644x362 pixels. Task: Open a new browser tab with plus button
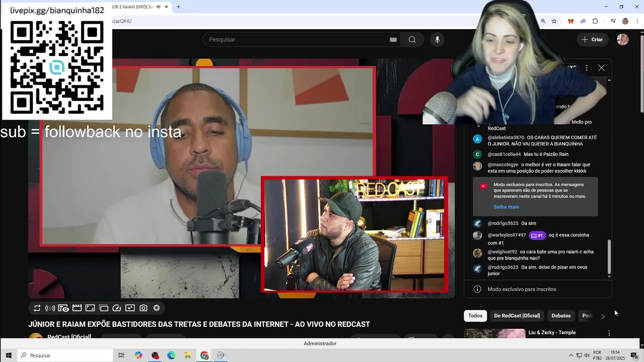178,7
